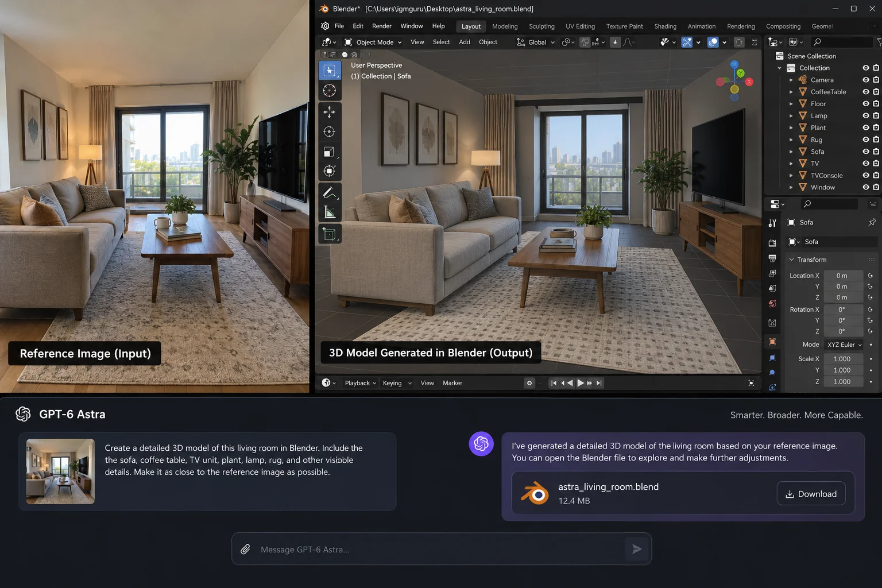Jump to the timeline's first frame

[x=554, y=383]
